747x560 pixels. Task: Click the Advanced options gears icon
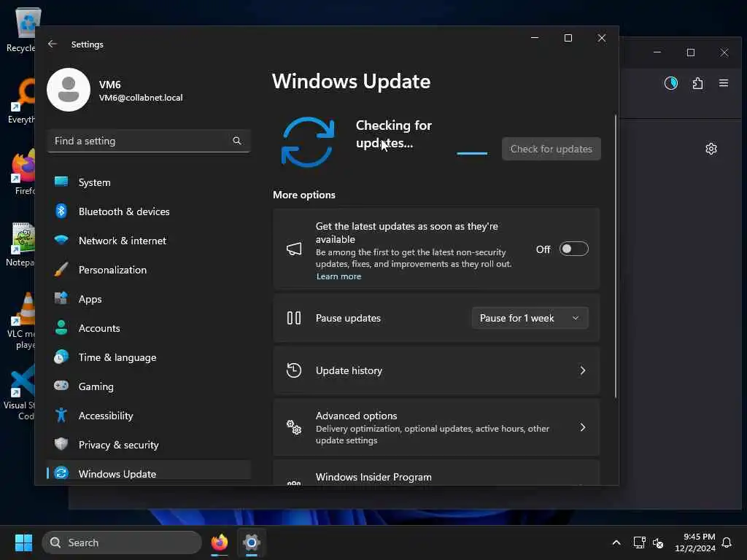(294, 427)
